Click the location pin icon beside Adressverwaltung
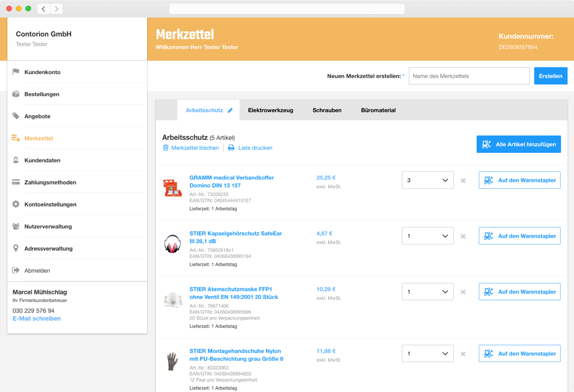 16,248
